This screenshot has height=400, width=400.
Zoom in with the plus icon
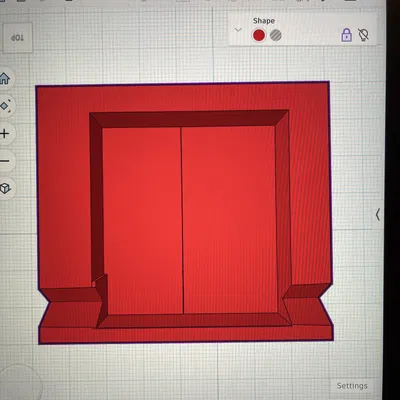point(4,134)
